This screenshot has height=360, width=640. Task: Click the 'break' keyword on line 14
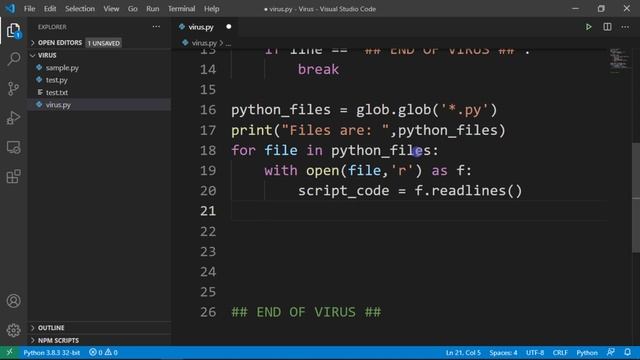[x=318, y=69]
